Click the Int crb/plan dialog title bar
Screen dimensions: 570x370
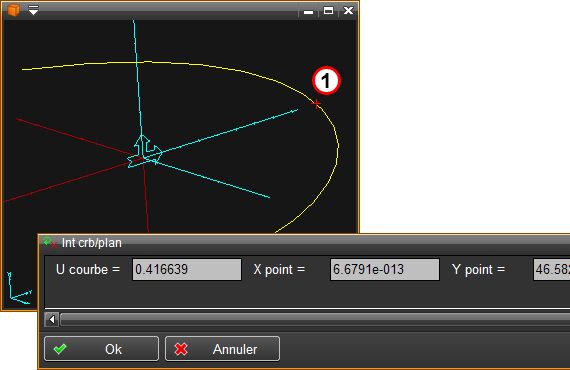[305, 242]
